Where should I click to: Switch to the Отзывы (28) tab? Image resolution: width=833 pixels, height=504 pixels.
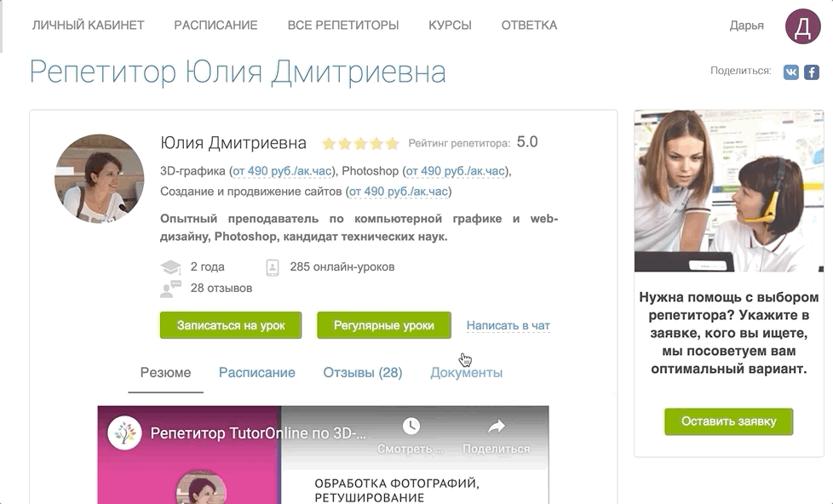(363, 373)
